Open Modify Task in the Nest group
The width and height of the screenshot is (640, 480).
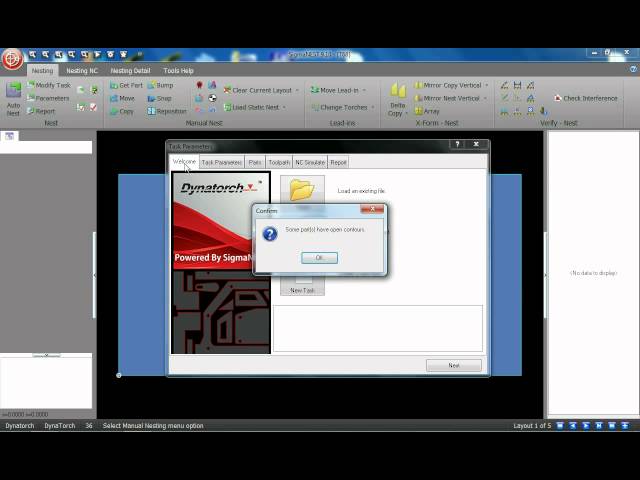point(49,85)
